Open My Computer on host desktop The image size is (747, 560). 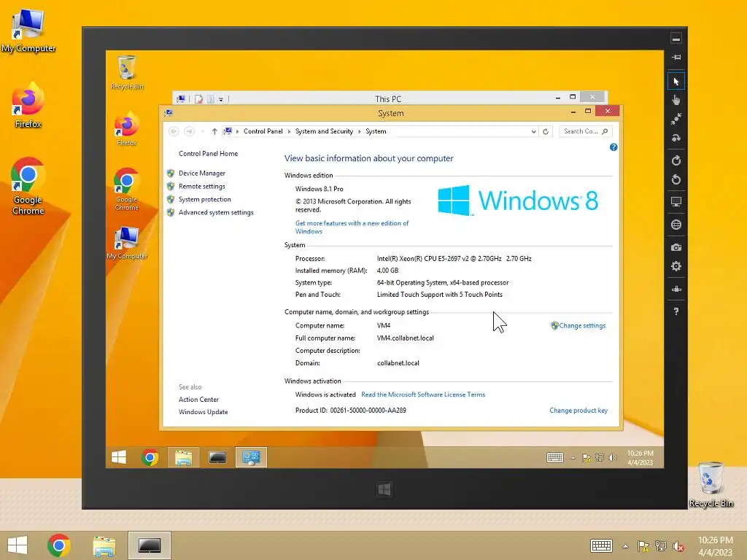(x=28, y=31)
